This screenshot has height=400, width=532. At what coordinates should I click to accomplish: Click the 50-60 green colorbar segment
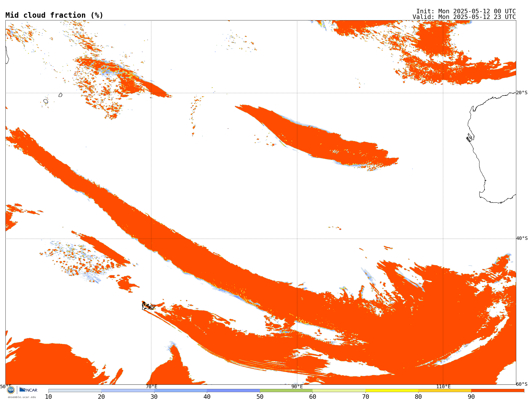(x=286, y=391)
